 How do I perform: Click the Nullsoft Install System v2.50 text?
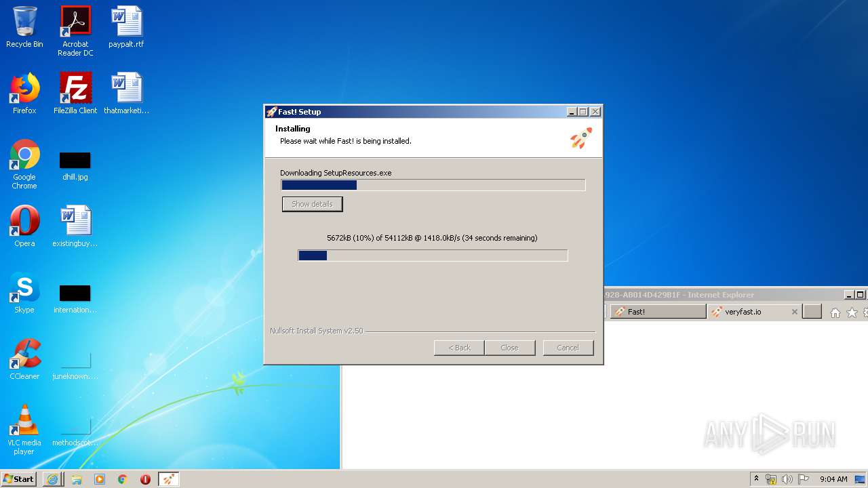[316, 331]
